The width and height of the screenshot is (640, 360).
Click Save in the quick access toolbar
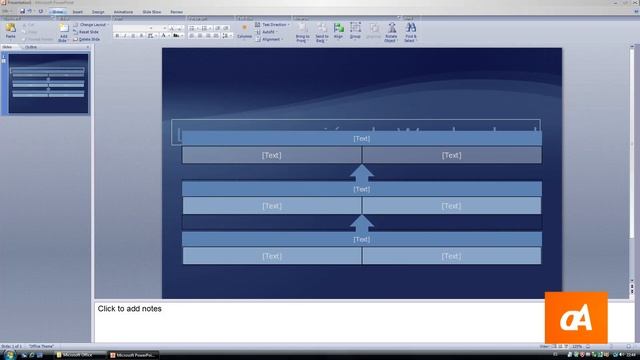[22, 11]
